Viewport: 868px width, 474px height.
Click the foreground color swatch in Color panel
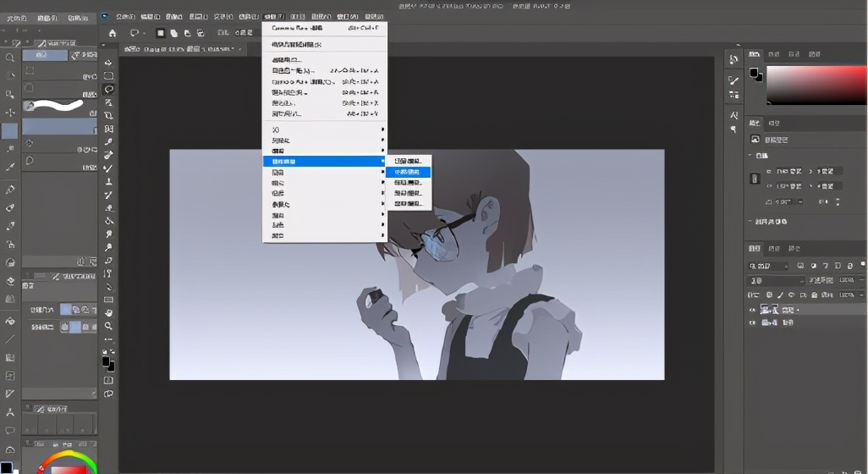(754, 74)
